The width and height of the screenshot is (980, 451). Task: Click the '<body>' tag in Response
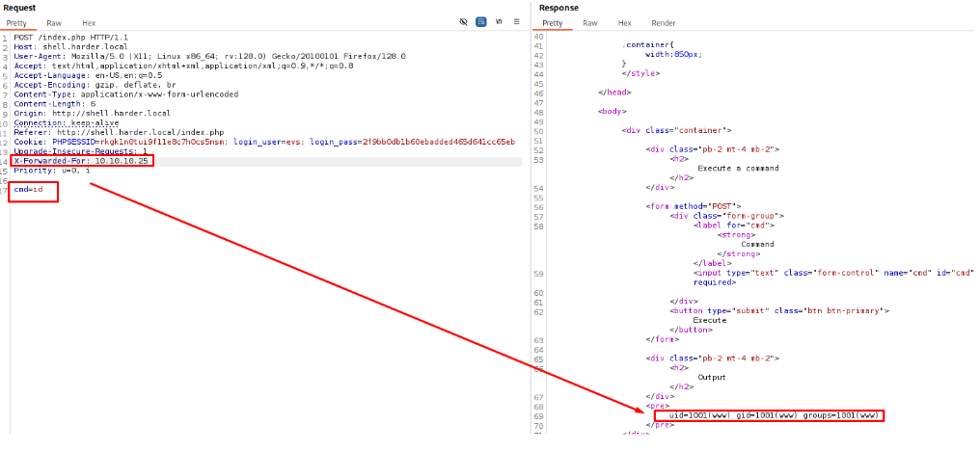tap(612, 111)
